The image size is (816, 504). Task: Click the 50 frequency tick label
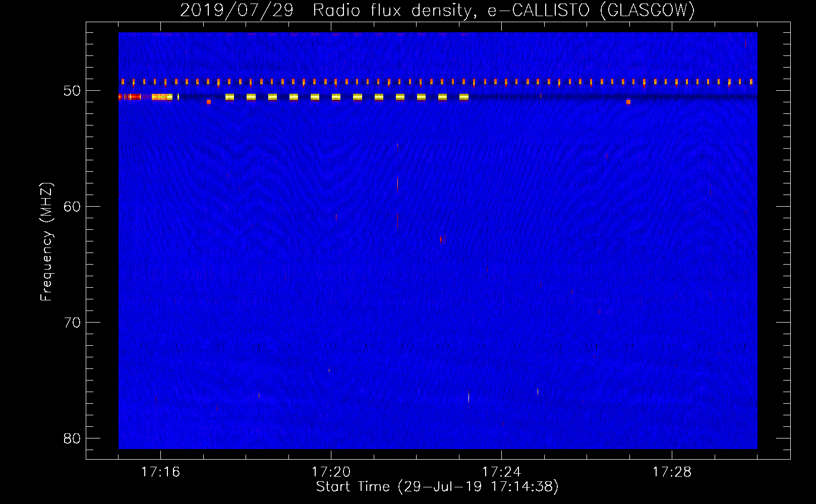(72, 91)
